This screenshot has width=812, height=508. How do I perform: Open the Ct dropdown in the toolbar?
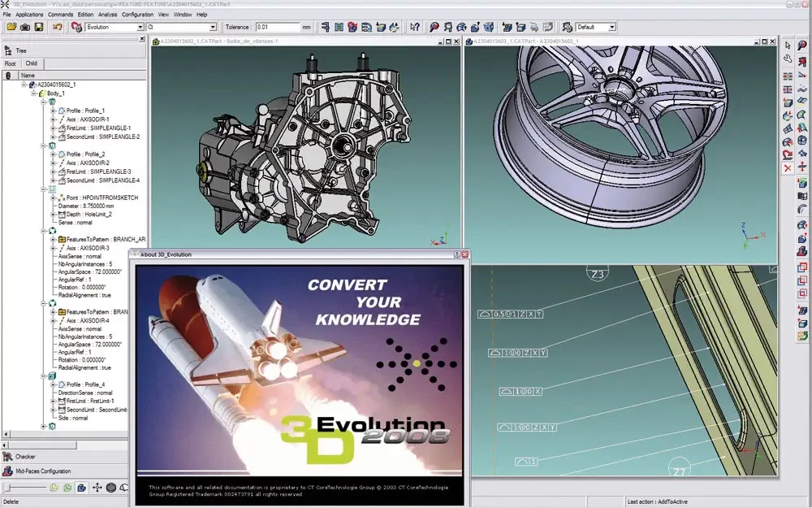[212, 27]
